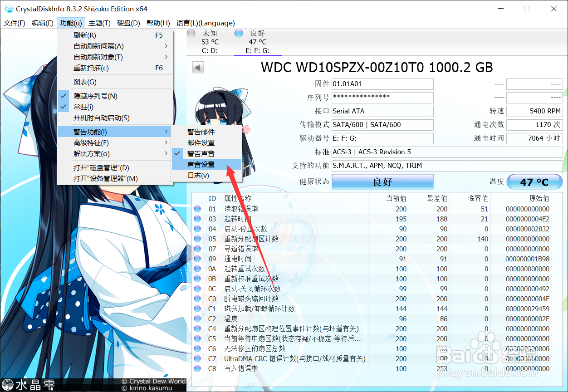Open 打开"磁盘管理"(D) menu entry
Viewport: 568px width, 392px height.
click(115, 168)
